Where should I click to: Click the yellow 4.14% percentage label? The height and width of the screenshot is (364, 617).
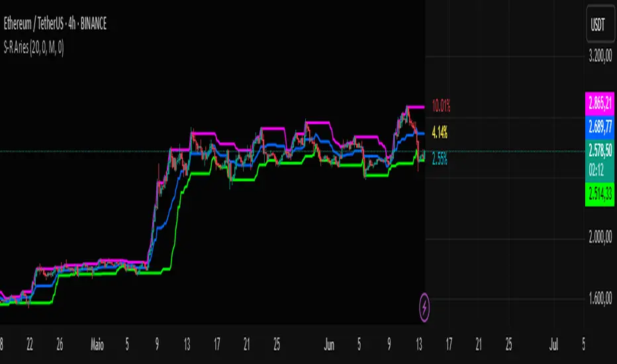(x=440, y=132)
